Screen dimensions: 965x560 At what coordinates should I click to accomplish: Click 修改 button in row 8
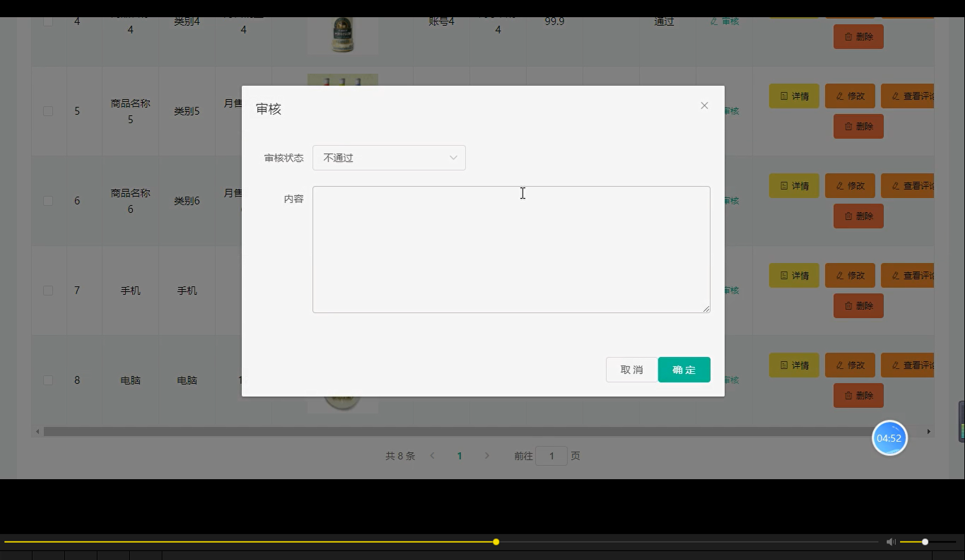[850, 365]
